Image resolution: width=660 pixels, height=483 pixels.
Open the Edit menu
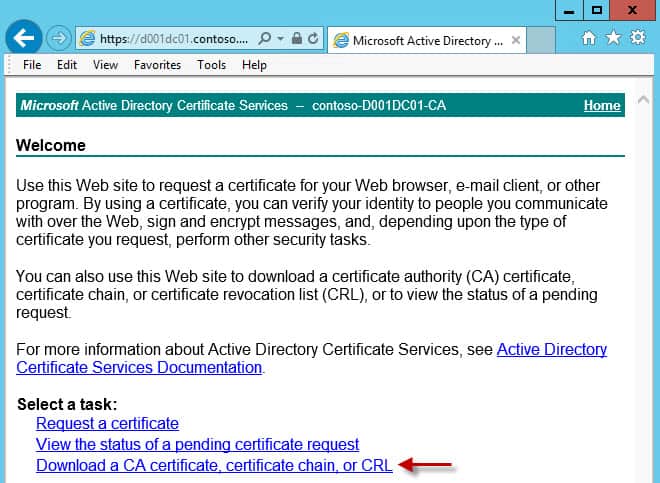(67, 65)
